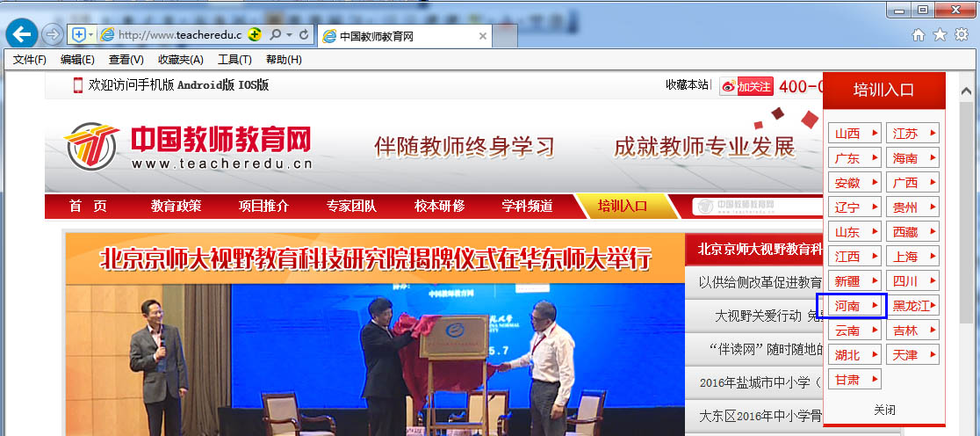Choose 黑龙江 in training panel
This screenshot has height=436, width=980.
click(x=912, y=306)
